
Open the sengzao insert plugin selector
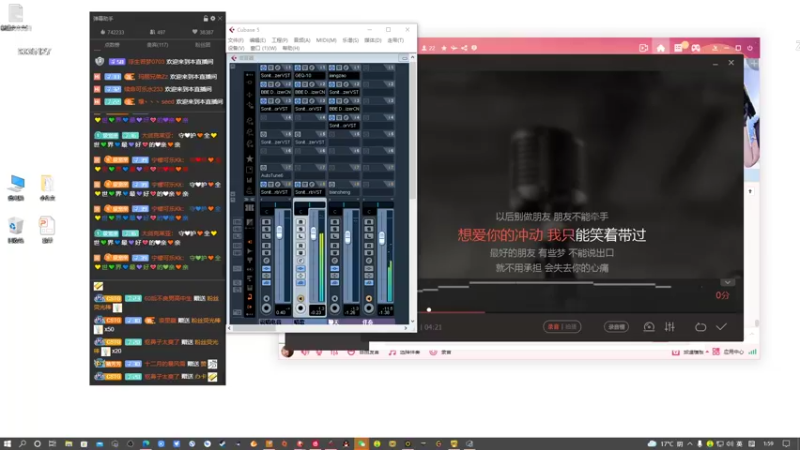[344, 76]
